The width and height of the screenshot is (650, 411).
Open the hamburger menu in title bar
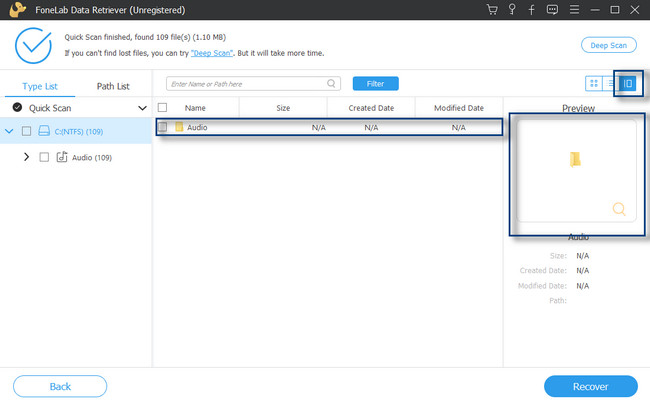(574, 10)
